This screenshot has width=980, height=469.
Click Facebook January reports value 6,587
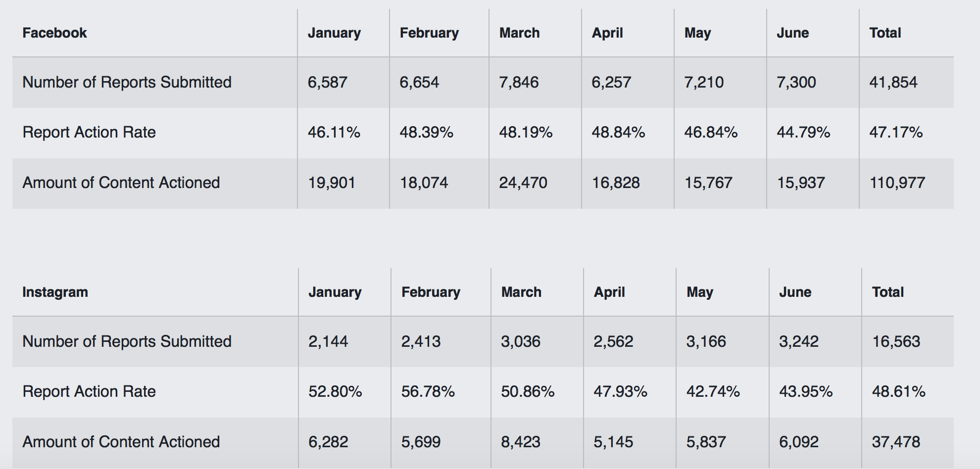(327, 82)
